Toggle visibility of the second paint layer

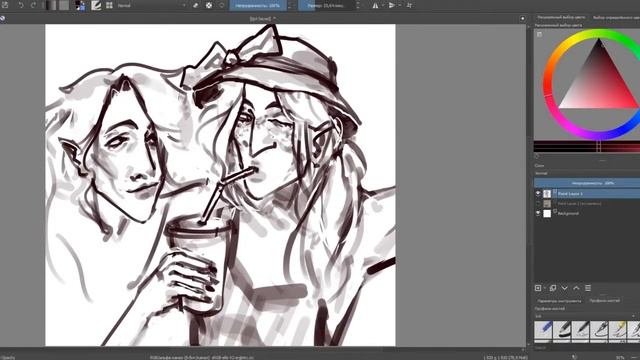tap(538, 203)
